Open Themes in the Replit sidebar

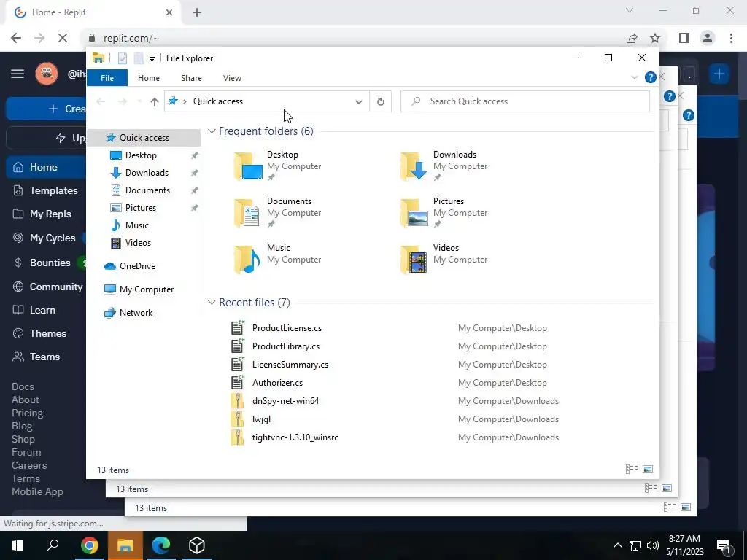46,333
